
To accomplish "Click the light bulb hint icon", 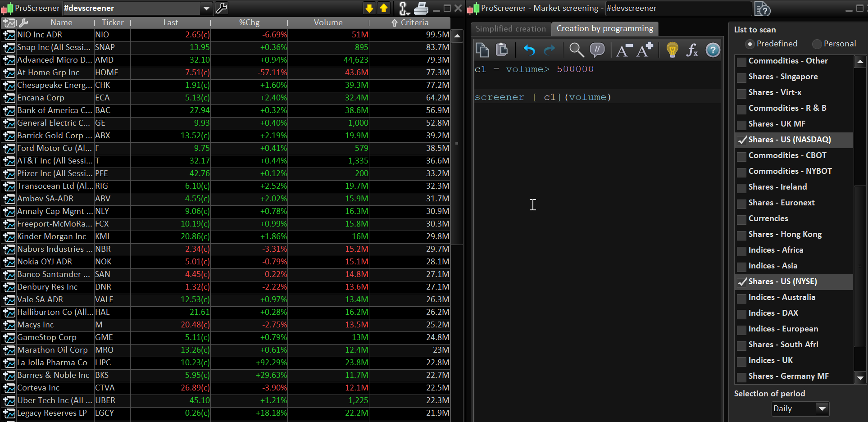I will coord(672,50).
